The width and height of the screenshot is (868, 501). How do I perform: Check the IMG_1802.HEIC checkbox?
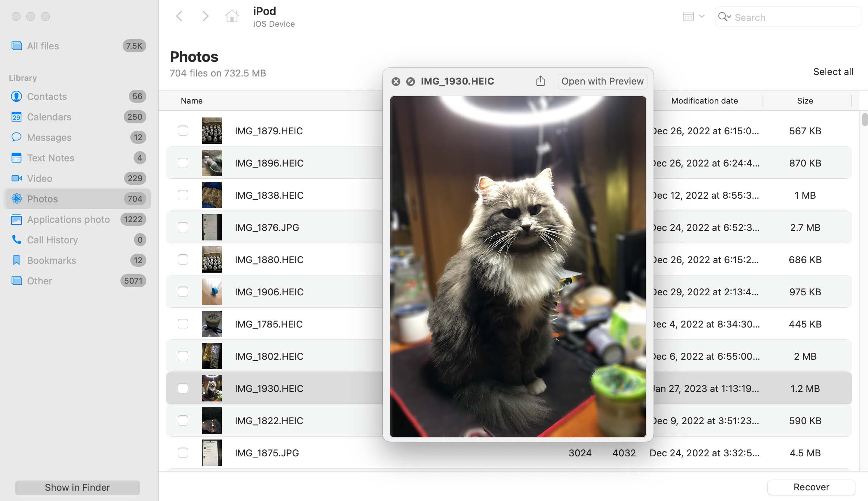pyautogui.click(x=183, y=356)
